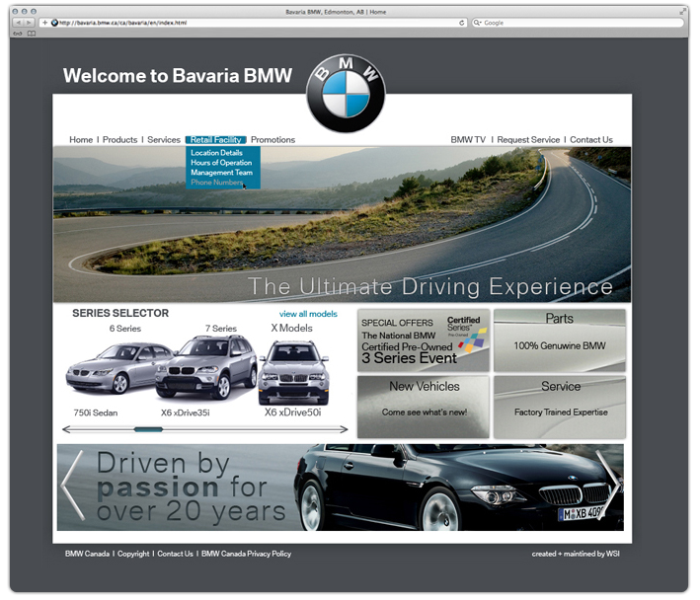
Task: Select Location Details from the dropdown
Action: click(x=216, y=153)
